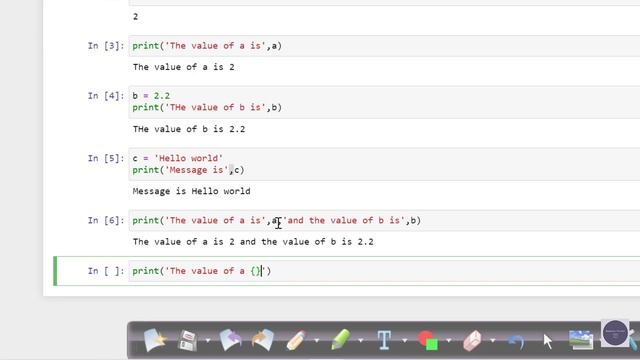Click output 'Message is Hello world'
Image resolution: width=640 pixels, height=360 pixels.
click(191, 191)
